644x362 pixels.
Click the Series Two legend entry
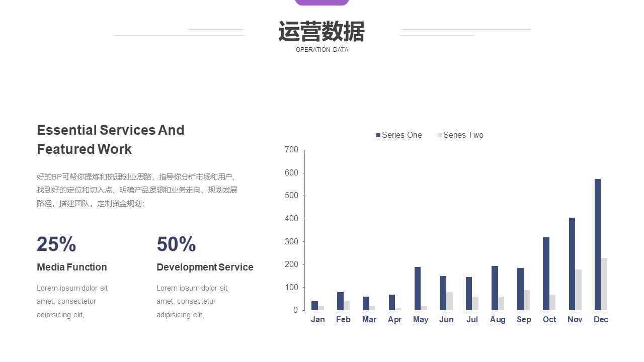(x=460, y=135)
